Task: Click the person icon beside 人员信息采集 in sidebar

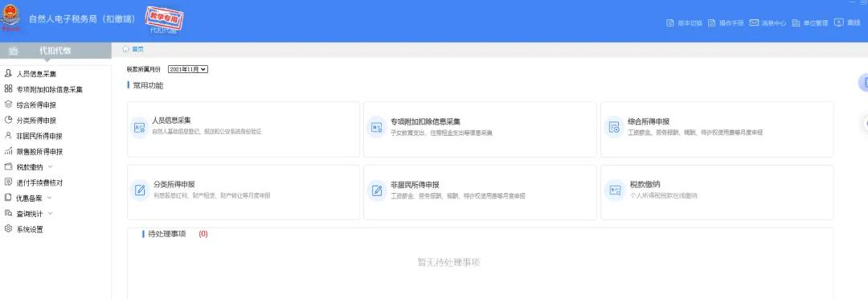Action: pos(8,74)
